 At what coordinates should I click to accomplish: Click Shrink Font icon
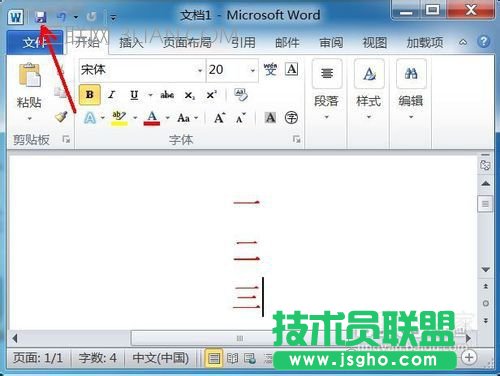click(241, 118)
